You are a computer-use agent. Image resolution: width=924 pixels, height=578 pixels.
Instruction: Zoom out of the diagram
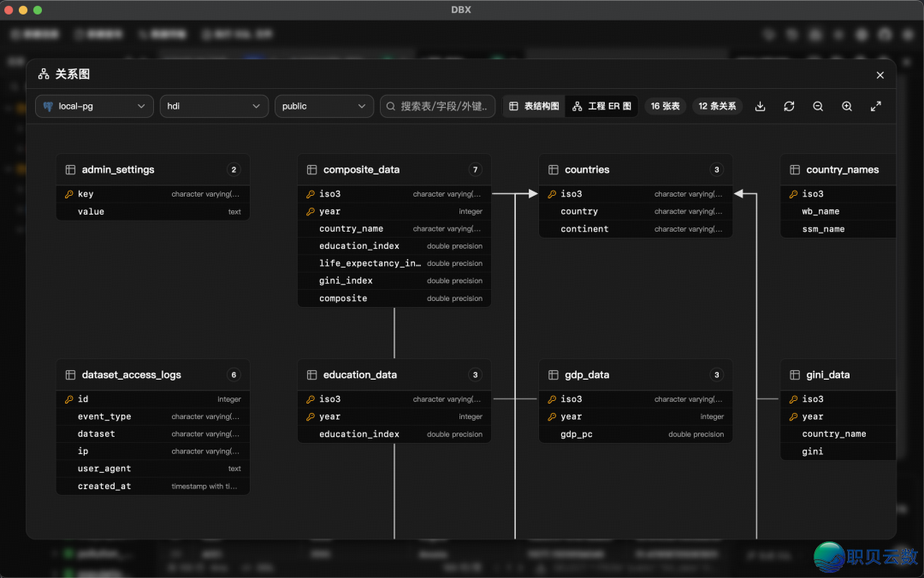tap(818, 106)
